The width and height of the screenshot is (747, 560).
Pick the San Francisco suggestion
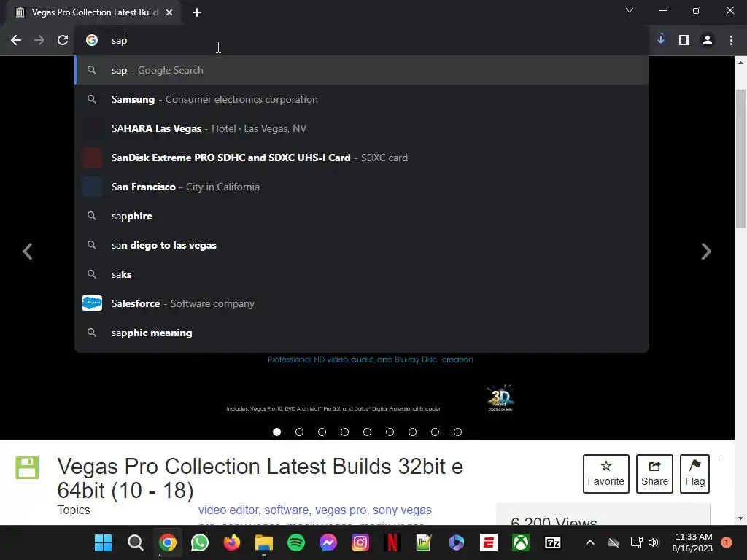pos(362,187)
